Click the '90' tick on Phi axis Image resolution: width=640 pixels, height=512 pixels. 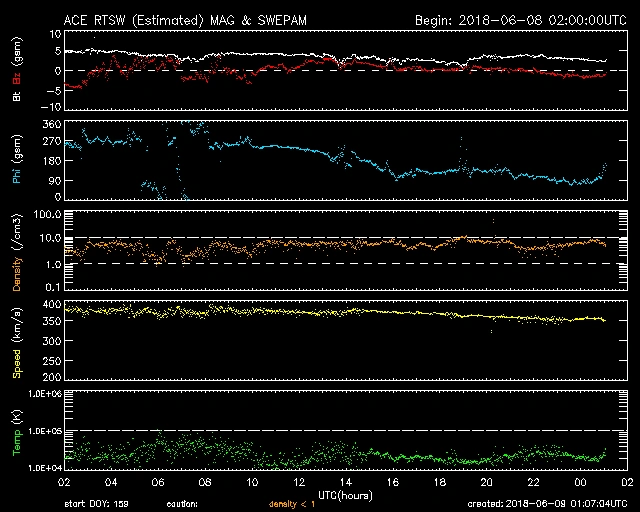click(55, 180)
